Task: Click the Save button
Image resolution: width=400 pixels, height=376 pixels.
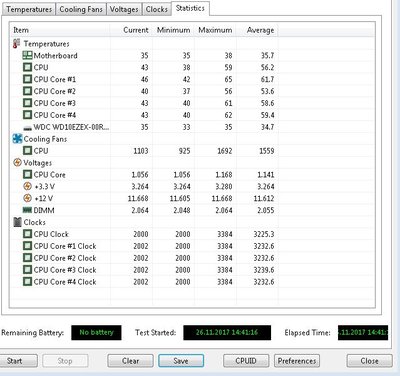Action: 181,361
